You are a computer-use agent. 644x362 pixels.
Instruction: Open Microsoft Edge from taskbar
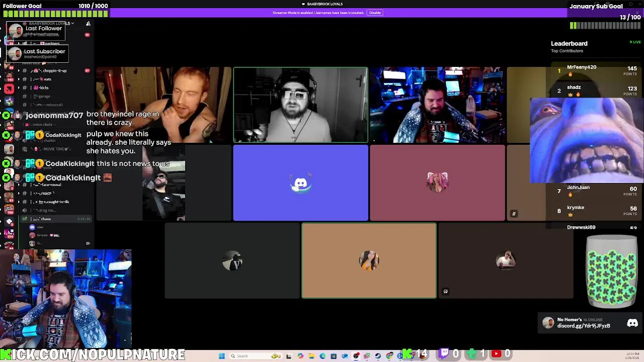(x=323, y=356)
